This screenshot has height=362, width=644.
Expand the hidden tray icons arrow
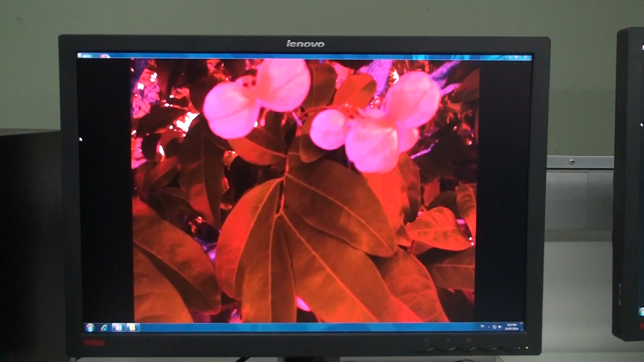click(x=489, y=327)
